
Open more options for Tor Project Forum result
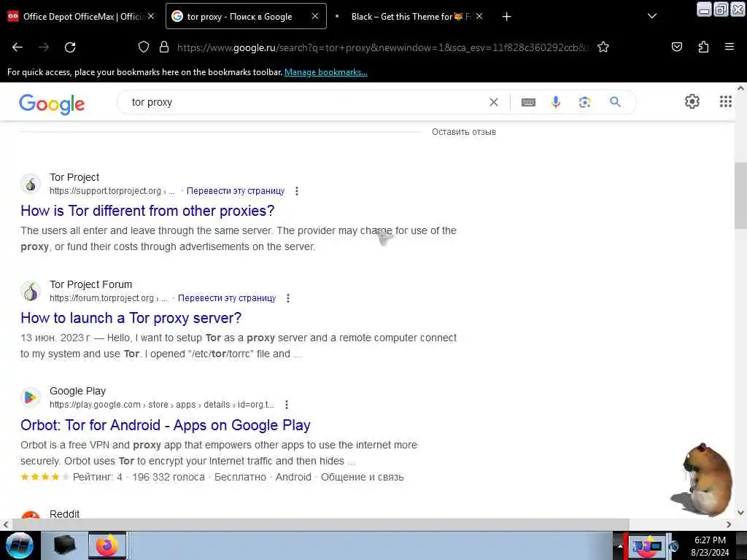click(287, 298)
